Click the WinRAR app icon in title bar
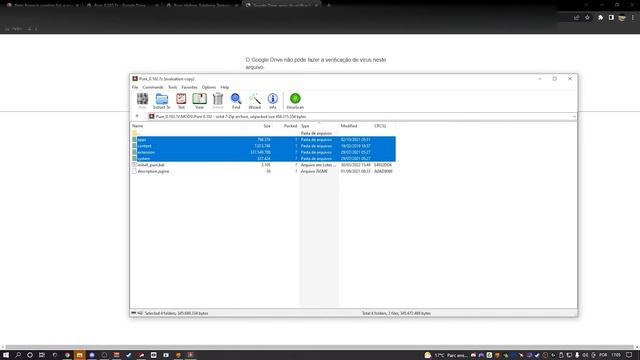This screenshot has width=640, height=360. (x=135, y=79)
